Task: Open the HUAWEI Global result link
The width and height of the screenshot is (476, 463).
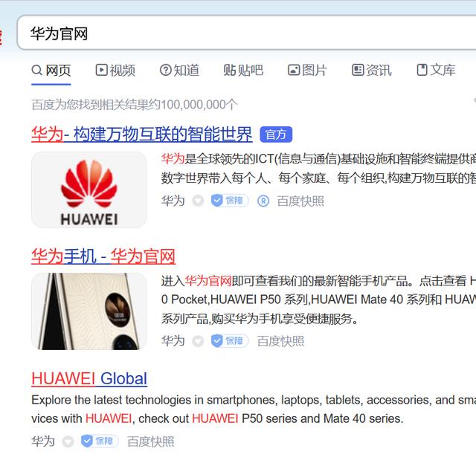Action: [89, 379]
